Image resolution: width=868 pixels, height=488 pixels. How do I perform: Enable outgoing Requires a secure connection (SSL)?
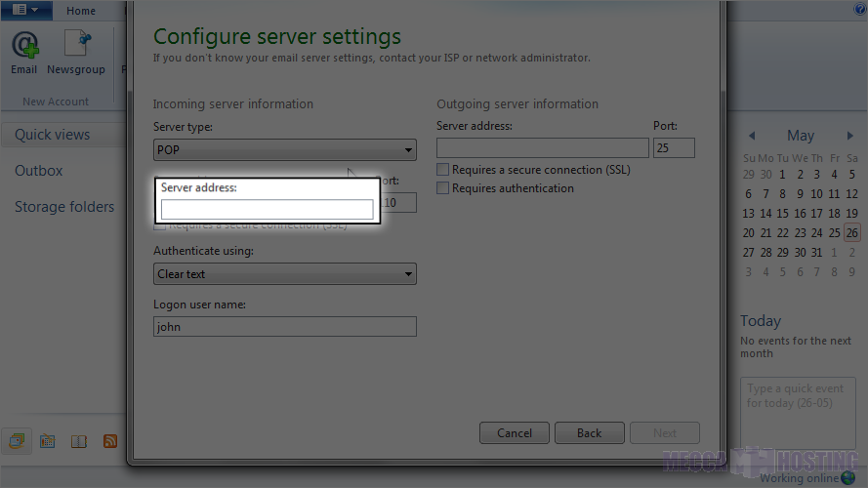tap(443, 170)
